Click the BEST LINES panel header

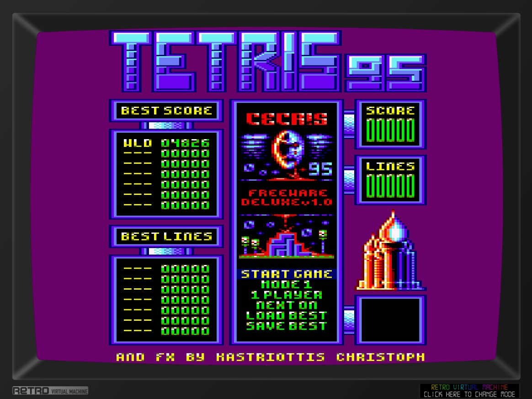[166, 237]
